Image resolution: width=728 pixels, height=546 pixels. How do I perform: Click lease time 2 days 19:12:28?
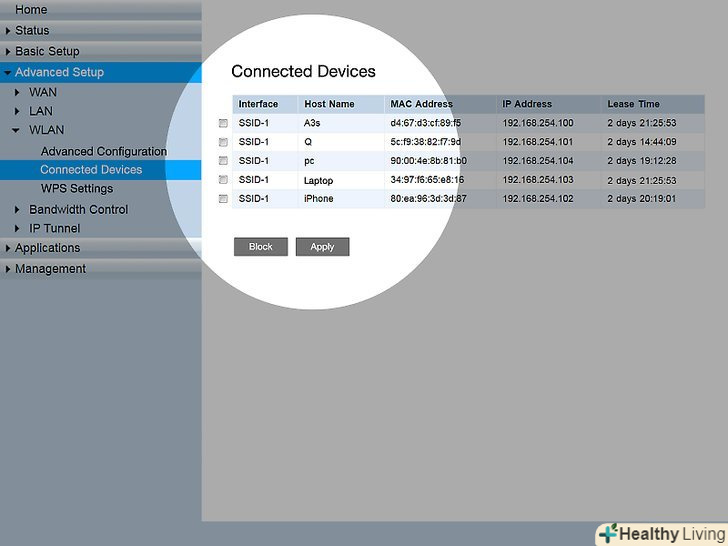(x=642, y=161)
